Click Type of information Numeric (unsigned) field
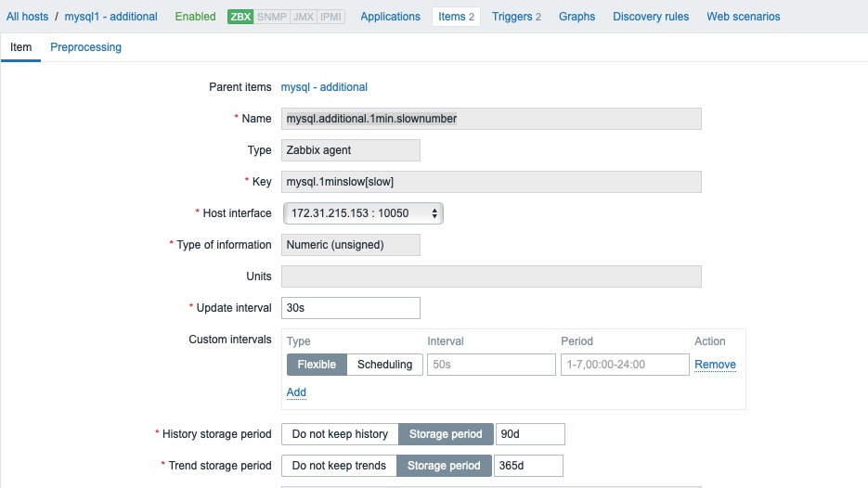The image size is (868, 488). 350,245
